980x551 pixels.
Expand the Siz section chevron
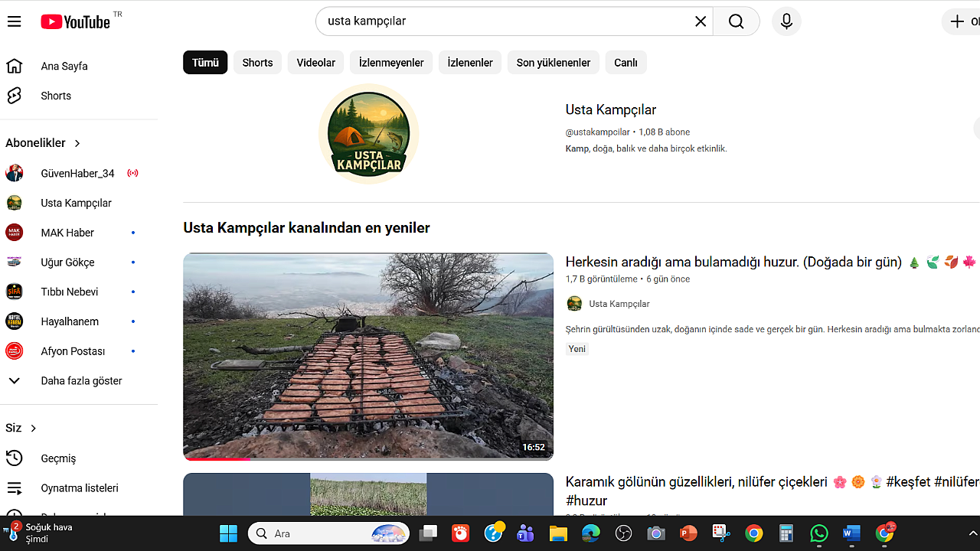click(33, 429)
